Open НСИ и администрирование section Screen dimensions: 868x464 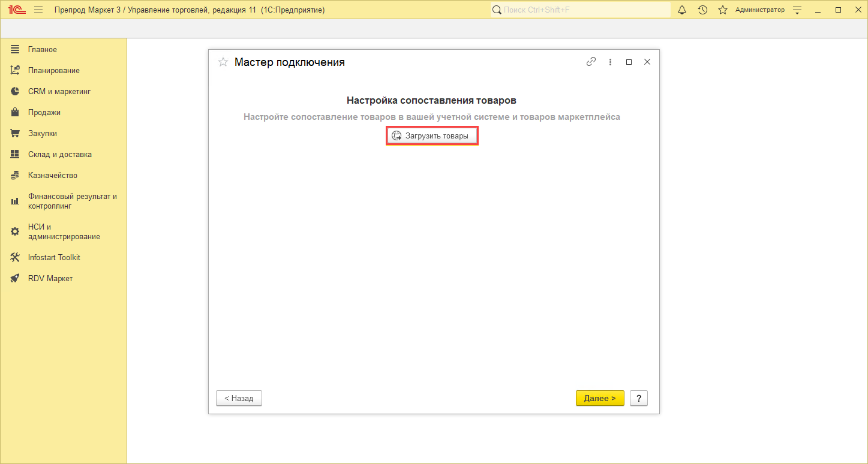click(x=64, y=231)
